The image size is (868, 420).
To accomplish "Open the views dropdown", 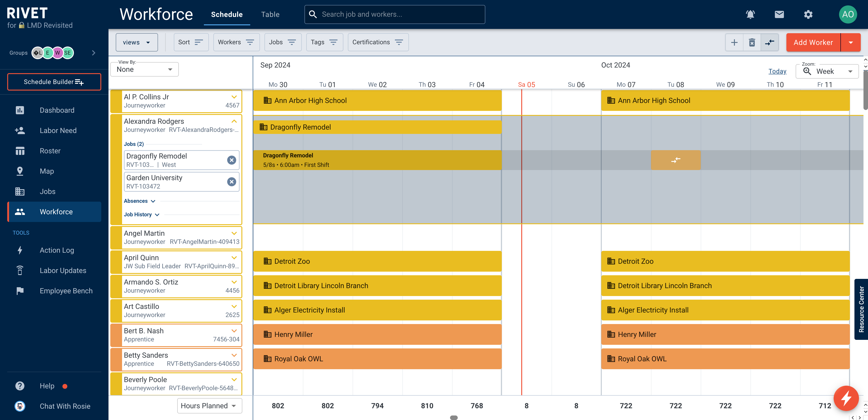I will click(x=137, y=42).
